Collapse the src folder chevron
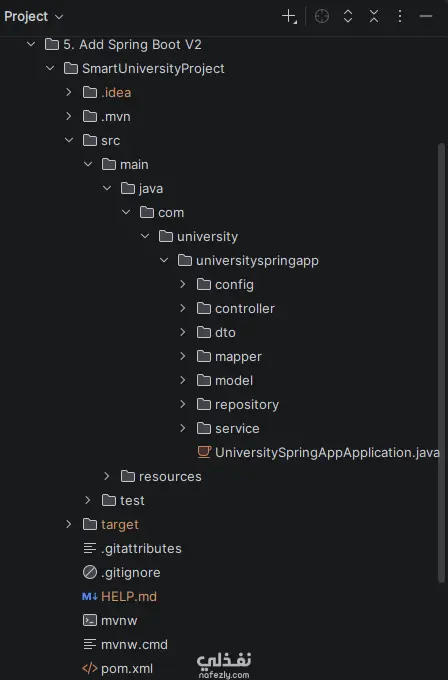The width and height of the screenshot is (448, 680). [69, 140]
